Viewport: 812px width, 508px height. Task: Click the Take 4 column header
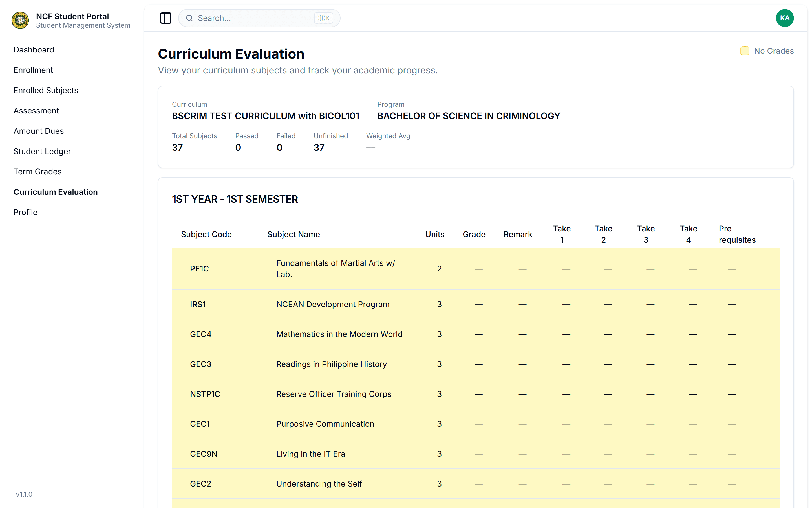pos(689,234)
